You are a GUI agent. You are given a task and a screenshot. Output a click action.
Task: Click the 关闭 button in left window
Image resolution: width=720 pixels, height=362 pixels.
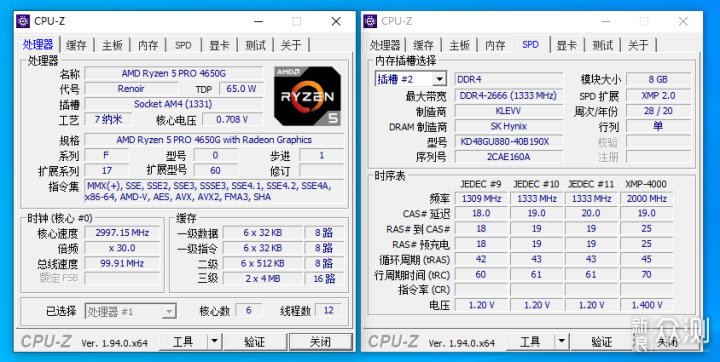(x=320, y=342)
